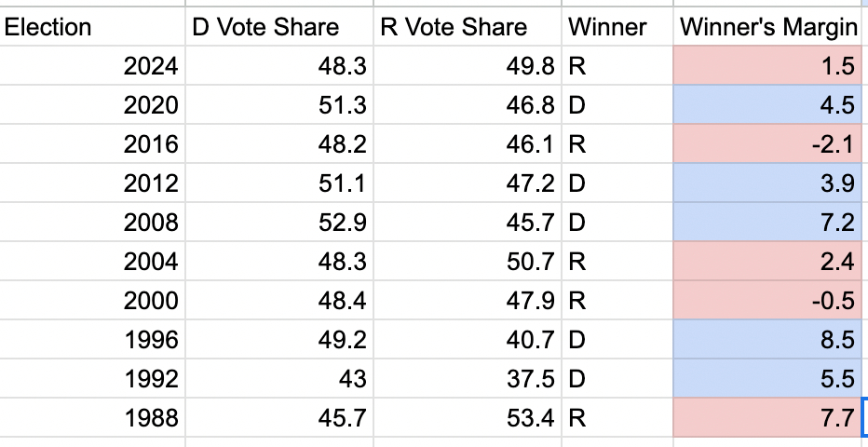The height and width of the screenshot is (447, 868).
Task: Select the 2012 R vote share cell 47.2
Action: point(468,183)
